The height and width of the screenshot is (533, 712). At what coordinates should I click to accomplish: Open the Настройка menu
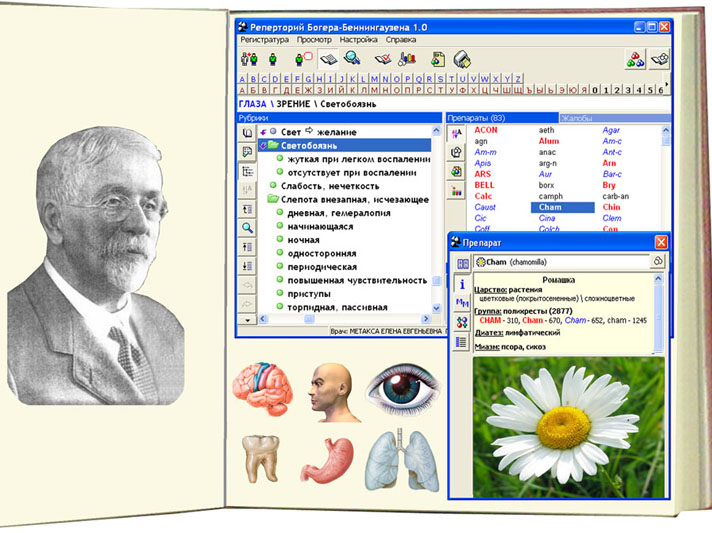click(x=358, y=39)
